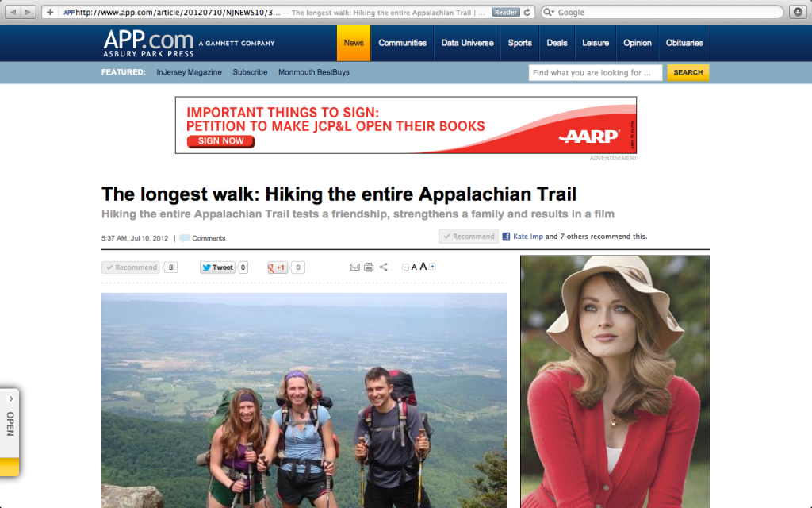Open the Deals section
Screen dimensions: 812x508
(x=557, y=43)
